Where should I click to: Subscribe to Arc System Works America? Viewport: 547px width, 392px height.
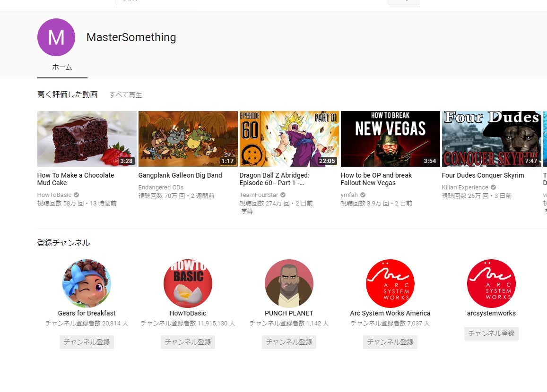click(x=391, y=342)
